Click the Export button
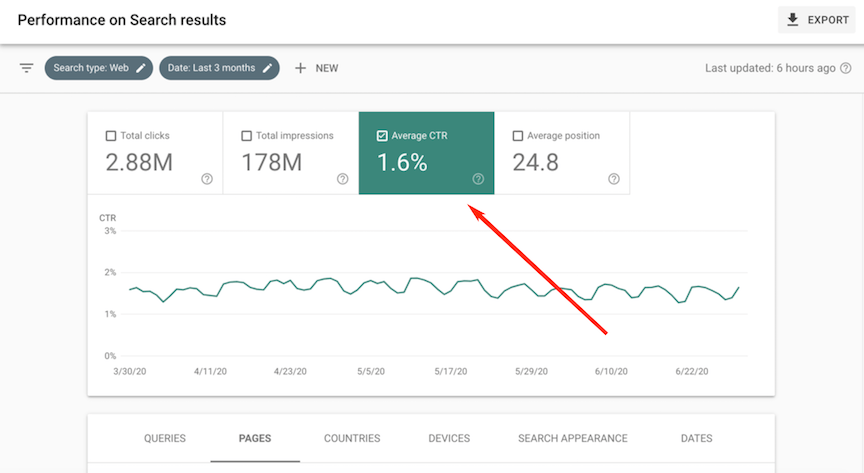This screenshot has width=864, height=473. coord(818,20)
